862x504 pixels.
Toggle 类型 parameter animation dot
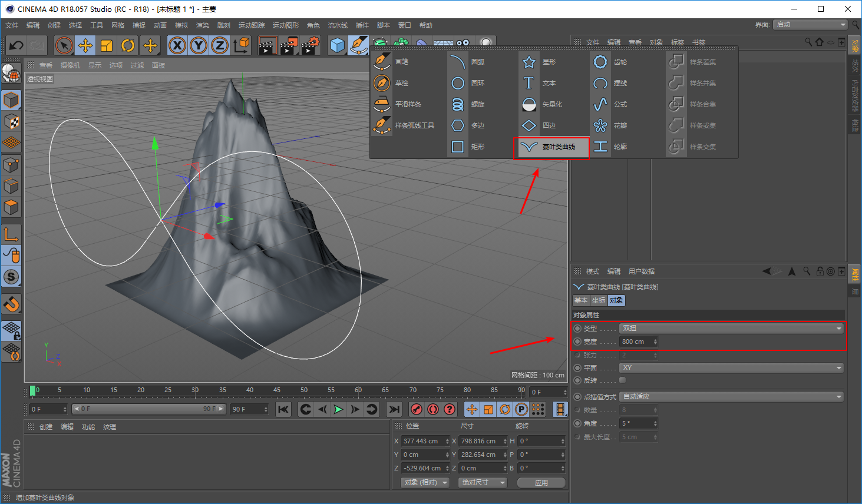pyautogui.click(x=577, y=329)
